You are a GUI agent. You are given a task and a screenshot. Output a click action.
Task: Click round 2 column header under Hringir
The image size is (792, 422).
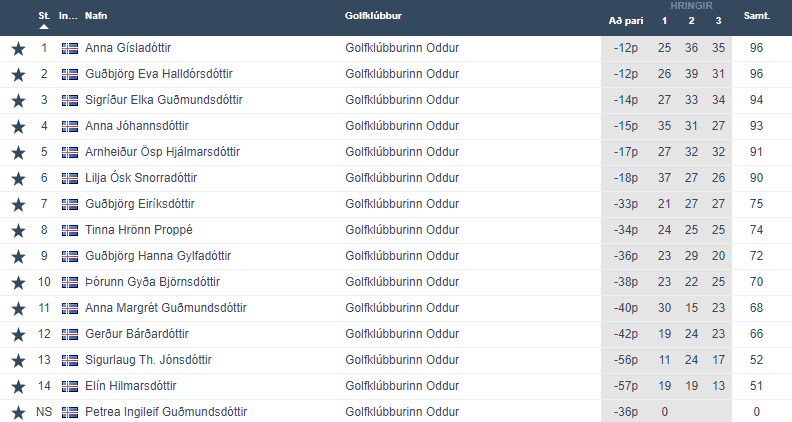pos(691,21)
